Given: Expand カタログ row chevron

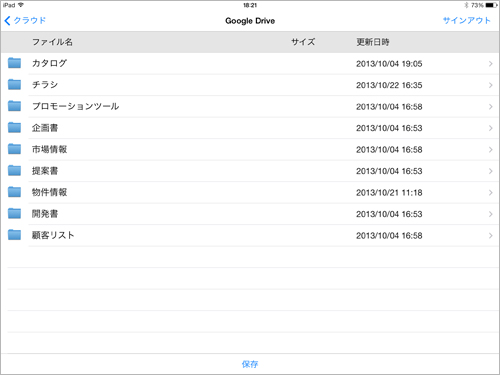Looking at the screenshot, I should tap(490, 64).
